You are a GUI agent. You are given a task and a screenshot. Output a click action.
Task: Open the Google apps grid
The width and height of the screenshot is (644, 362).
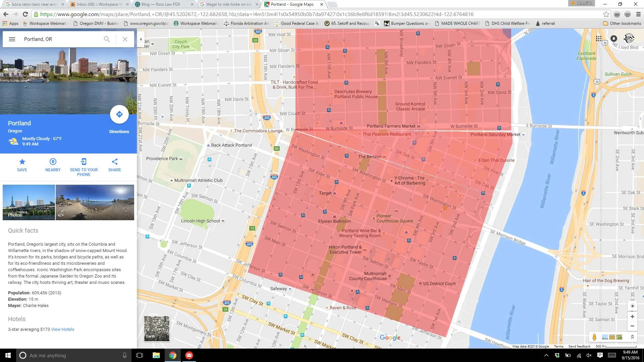[x=599, y=39]
